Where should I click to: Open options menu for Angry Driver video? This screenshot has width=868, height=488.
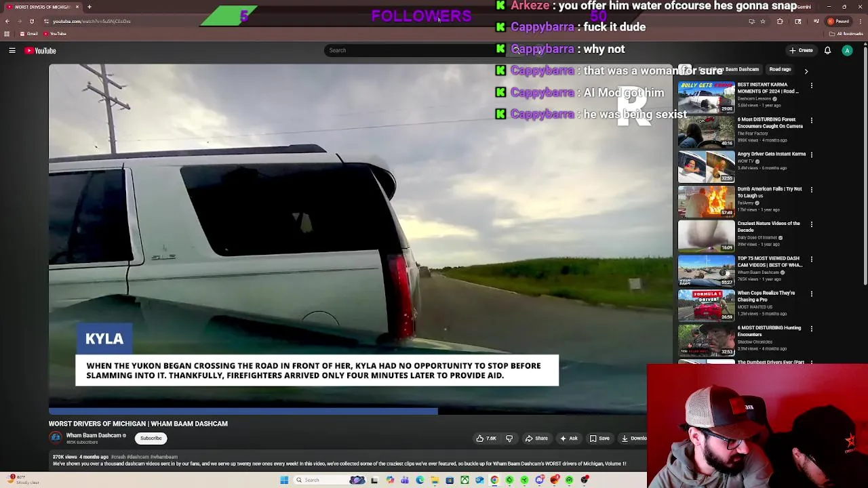811,155
